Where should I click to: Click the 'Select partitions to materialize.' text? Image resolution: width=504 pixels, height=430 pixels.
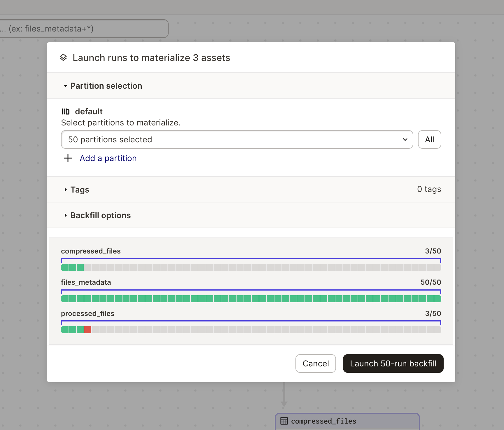121,123
